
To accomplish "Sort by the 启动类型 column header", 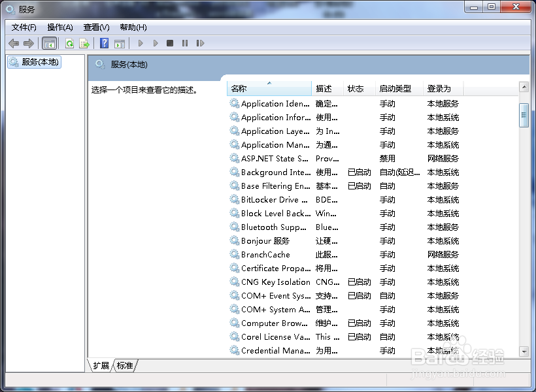I will tap(399, 88).
